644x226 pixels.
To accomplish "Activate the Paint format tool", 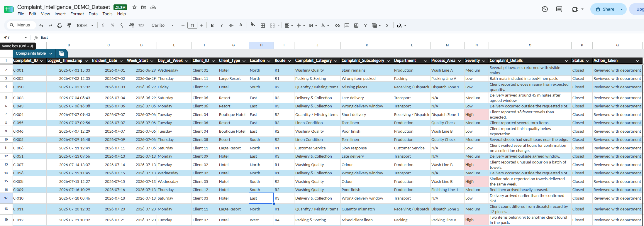I will (x=69, y=26).
